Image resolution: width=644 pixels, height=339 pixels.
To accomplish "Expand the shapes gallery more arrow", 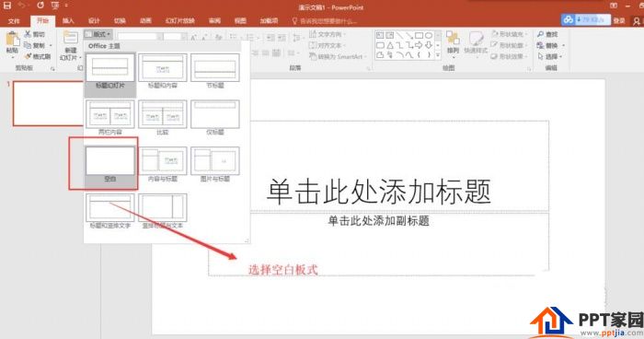I will click(438, 55).
